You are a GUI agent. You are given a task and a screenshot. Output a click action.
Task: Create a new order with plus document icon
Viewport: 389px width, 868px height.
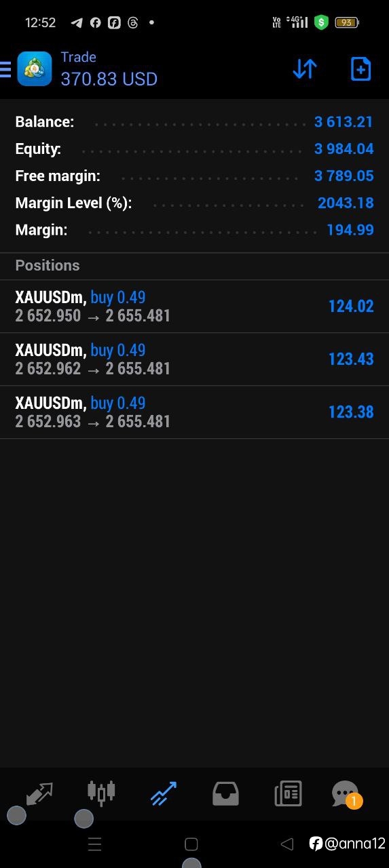point(360,68)
